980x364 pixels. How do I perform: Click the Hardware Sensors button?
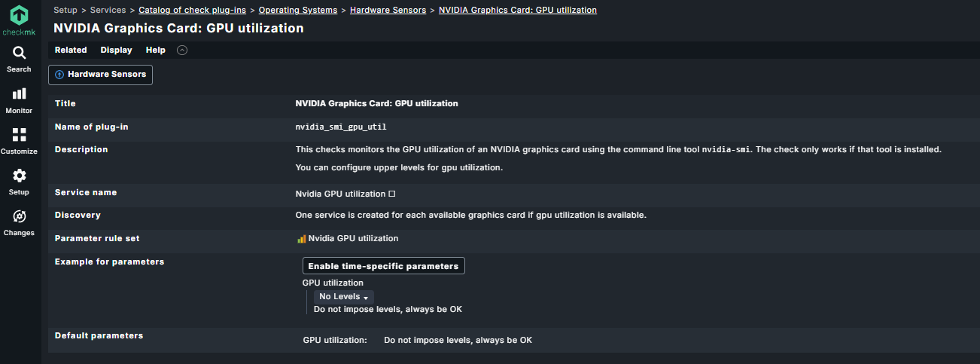tap(101, 75)
